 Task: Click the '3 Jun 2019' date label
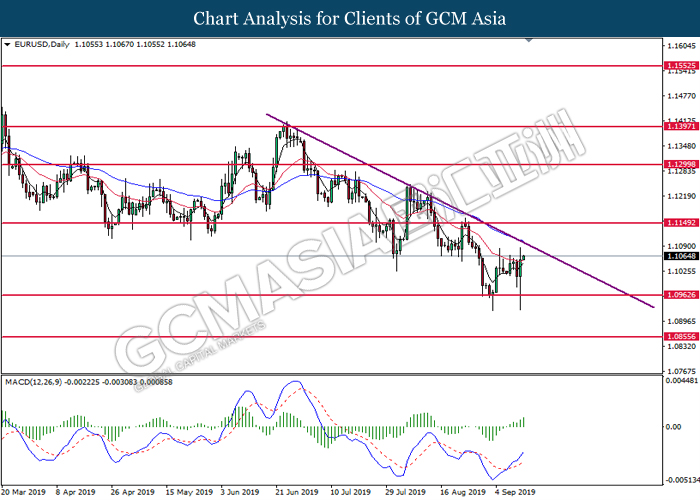coord(241,492)
